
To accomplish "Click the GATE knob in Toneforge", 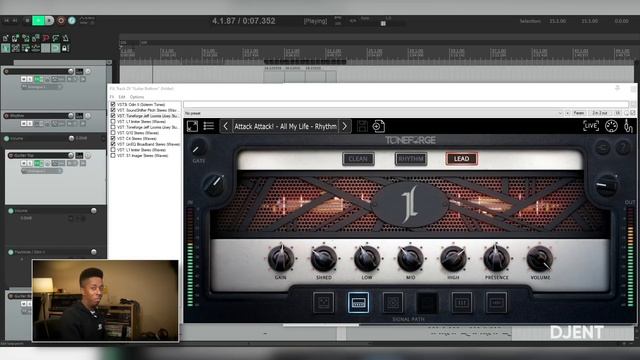I will tap(198, 148).
